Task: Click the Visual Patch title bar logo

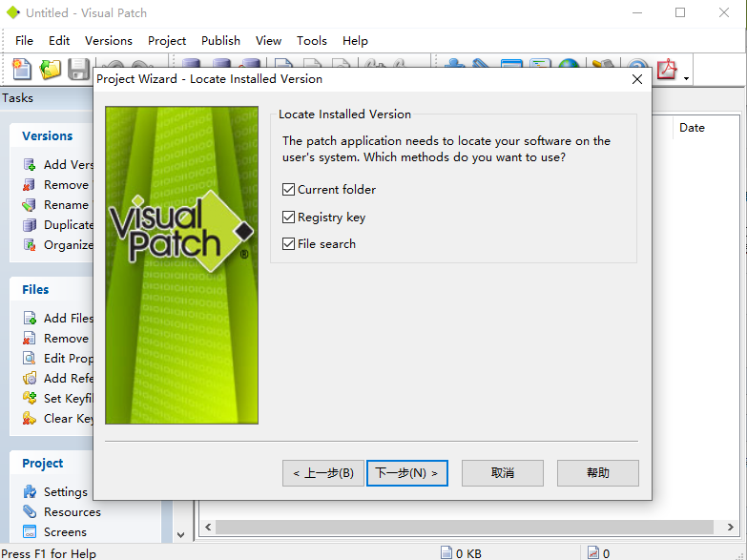Action: pyautogui.click(x=13, y=12)
